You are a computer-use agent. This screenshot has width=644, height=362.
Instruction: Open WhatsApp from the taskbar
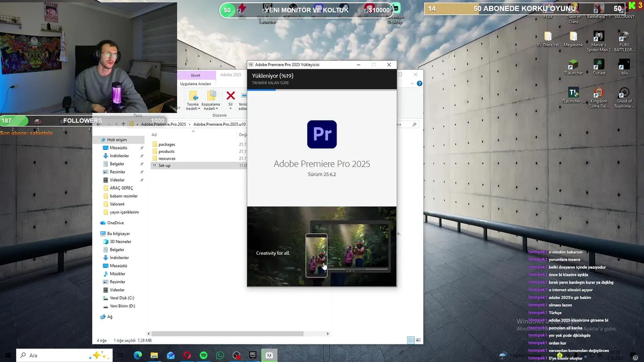[x=220, y=355]
